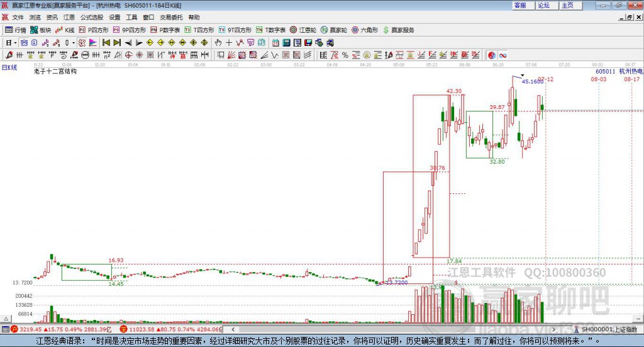Open the 9T四方形 tool
The image size is (644, 347).
click(235, 30)
